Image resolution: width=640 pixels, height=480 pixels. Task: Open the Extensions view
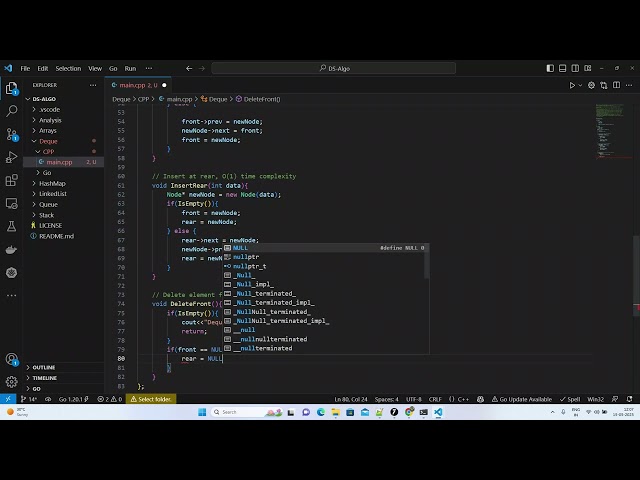tap(11, 180)
